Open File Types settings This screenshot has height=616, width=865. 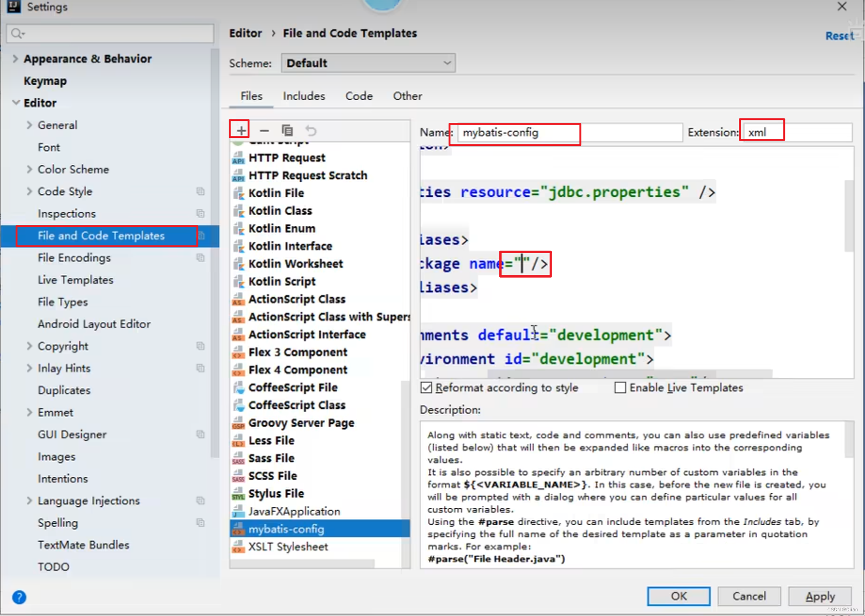pyautogui.click(x=63, y=302)
